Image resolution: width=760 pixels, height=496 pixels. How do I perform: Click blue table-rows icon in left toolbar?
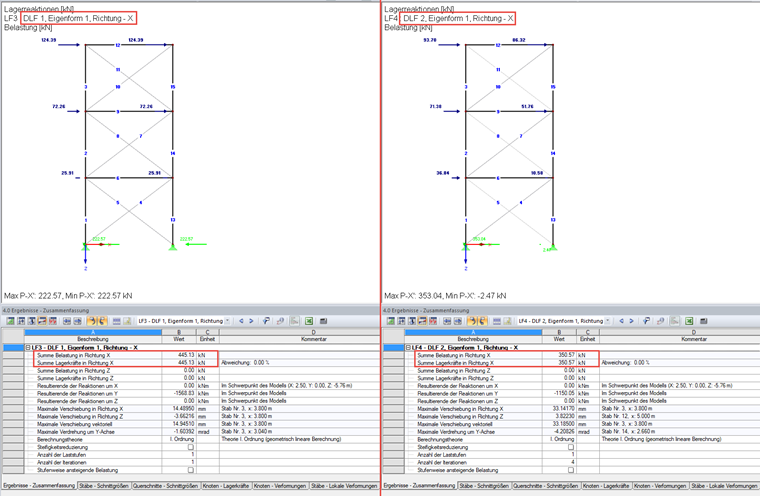[116, 321]
